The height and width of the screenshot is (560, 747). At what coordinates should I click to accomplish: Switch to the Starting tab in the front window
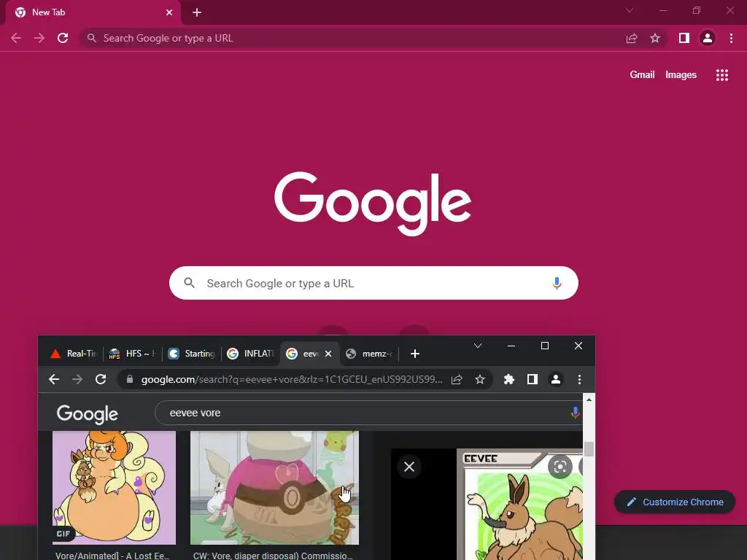192,354
